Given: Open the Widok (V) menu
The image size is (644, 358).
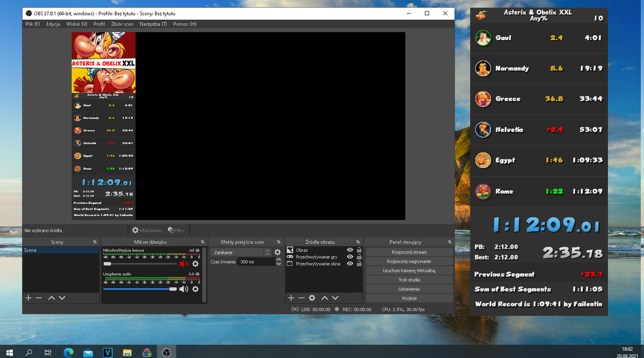Looking at the screenshot, I should point(76,24).
